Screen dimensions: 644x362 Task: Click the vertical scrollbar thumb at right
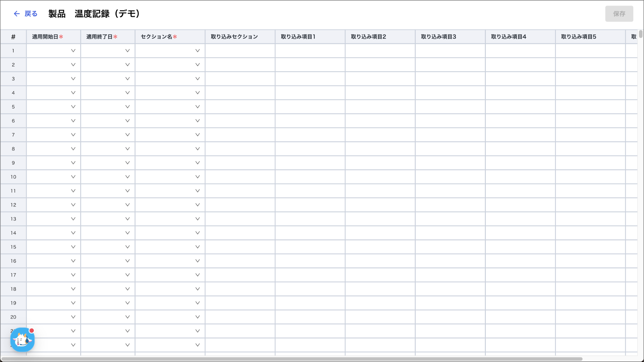pyautogui.click(x=641, y=34)
